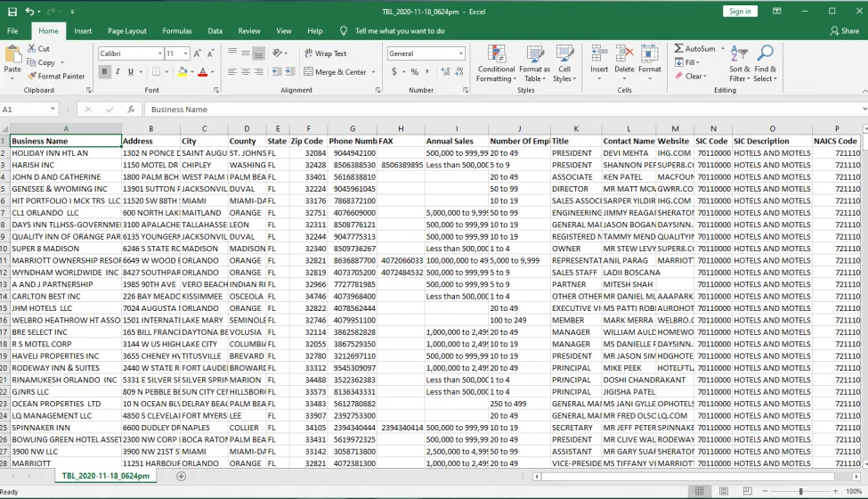This screenshot has width=868, height=499.
Task: Delete cells using Delete button
Action: (x=624, y=62)
